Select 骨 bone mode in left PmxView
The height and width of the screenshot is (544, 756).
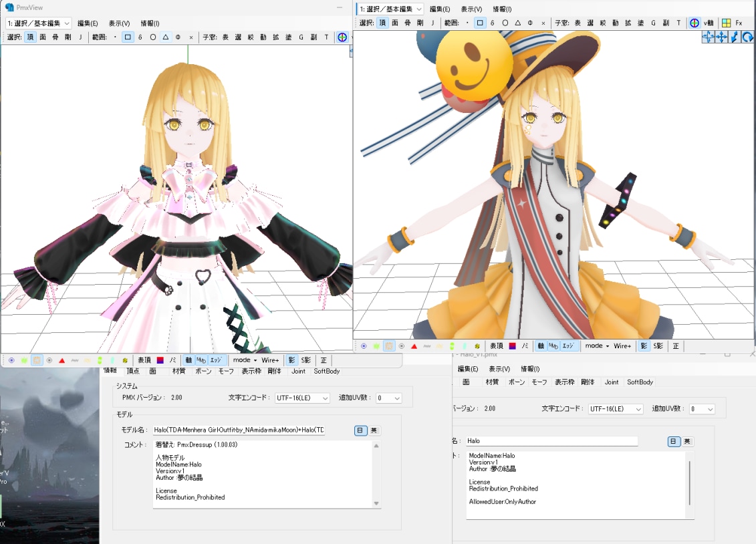[x=55, y=37]
